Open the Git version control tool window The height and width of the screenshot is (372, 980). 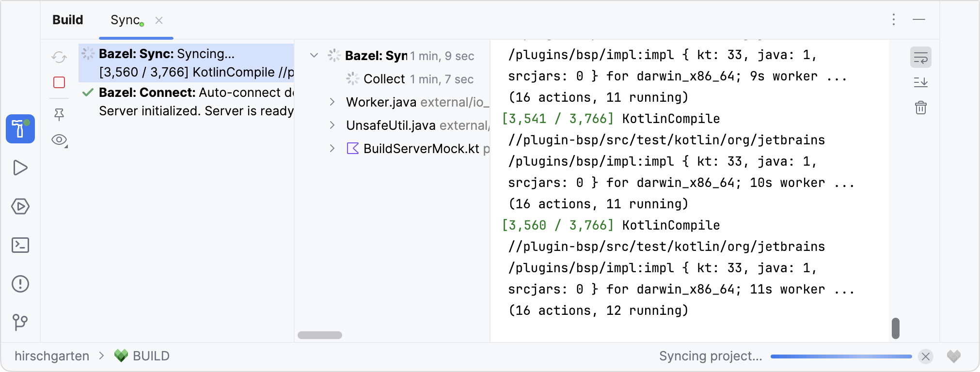tap(20, 322)
